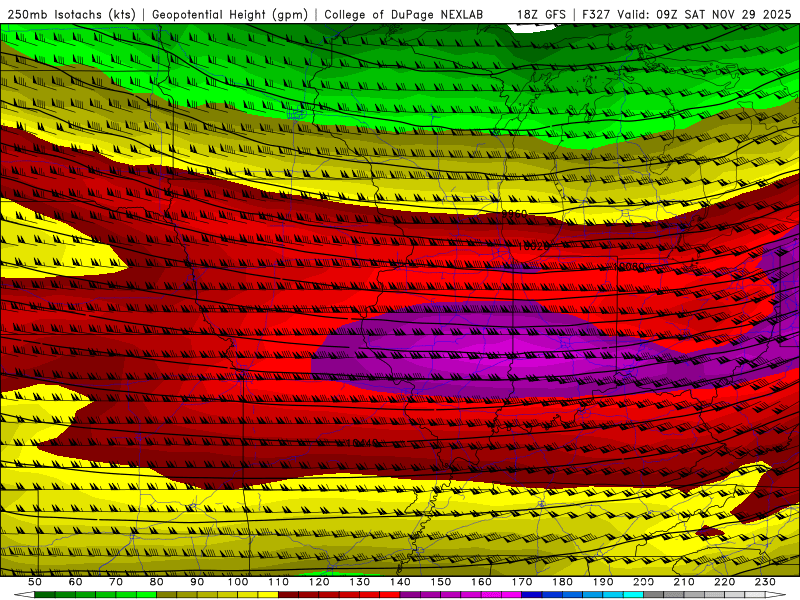Click the 160 value on the color scale
Image resolution: width=800 pixels, height=600 pixels.
pos(481,582)
